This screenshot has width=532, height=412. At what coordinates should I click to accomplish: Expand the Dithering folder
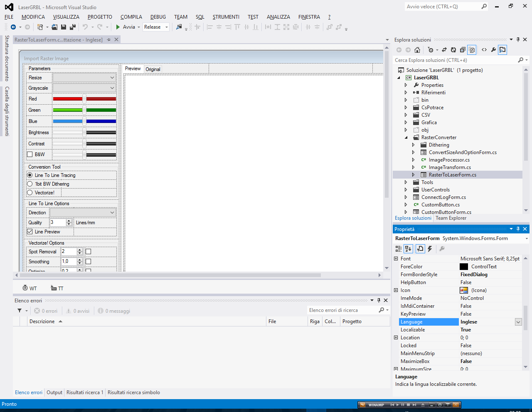[414, 145]
